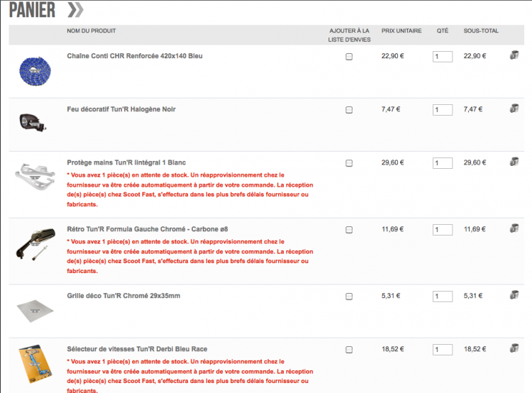The image size is (532, 393).
Task: Add Rétro Tun'R Formula to wishlist
Action: (349, 230)
